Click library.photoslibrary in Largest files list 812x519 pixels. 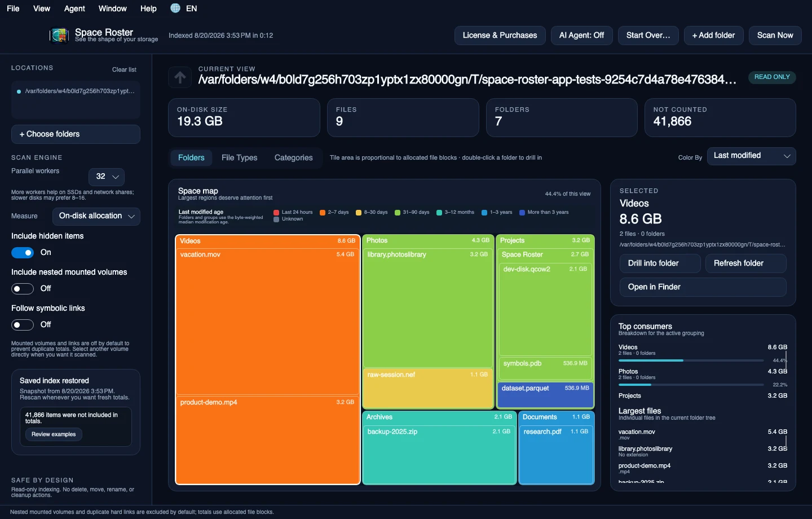point(703,451)
